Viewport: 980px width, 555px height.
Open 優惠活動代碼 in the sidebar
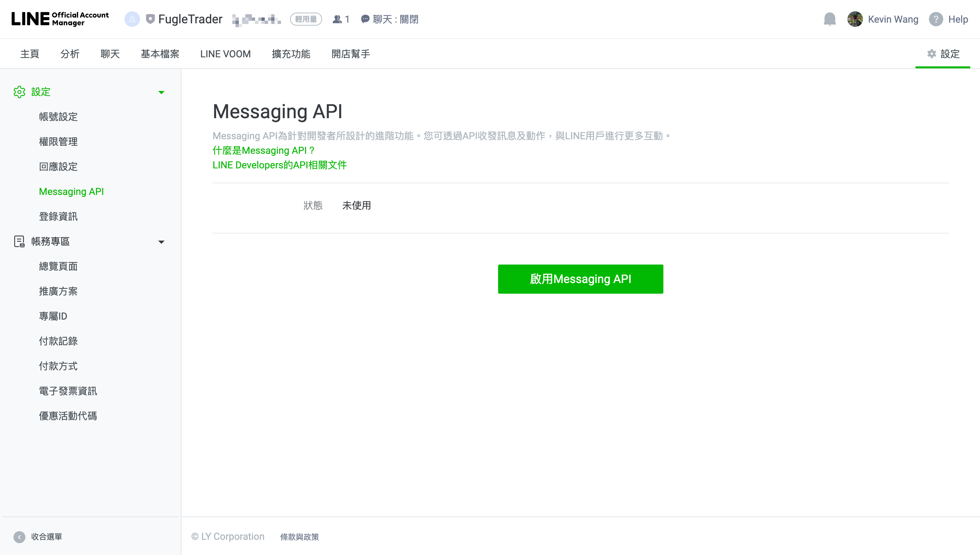click(68, 416)
